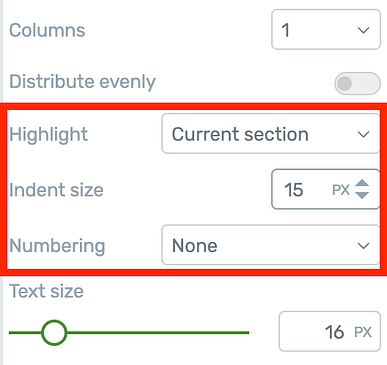Open the Columns dropdown showing 1
This screenshot has width=387, height=365.
(x=326, y=30)
